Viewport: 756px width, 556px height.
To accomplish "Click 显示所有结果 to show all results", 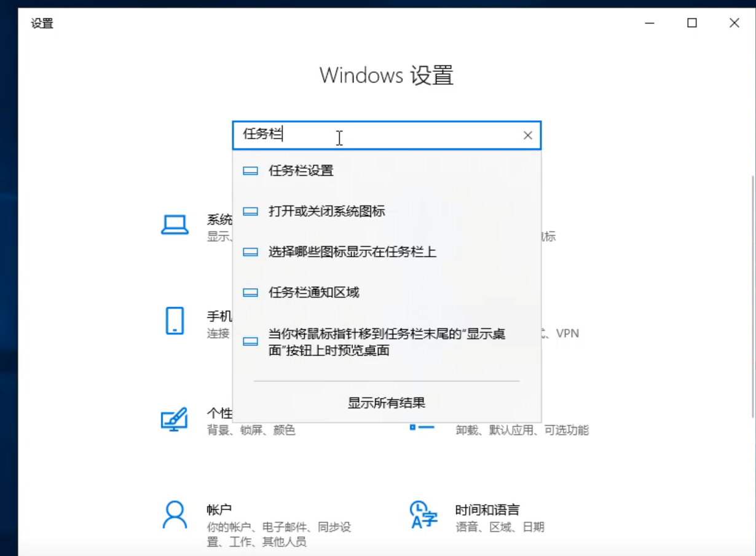I will 387,403.
